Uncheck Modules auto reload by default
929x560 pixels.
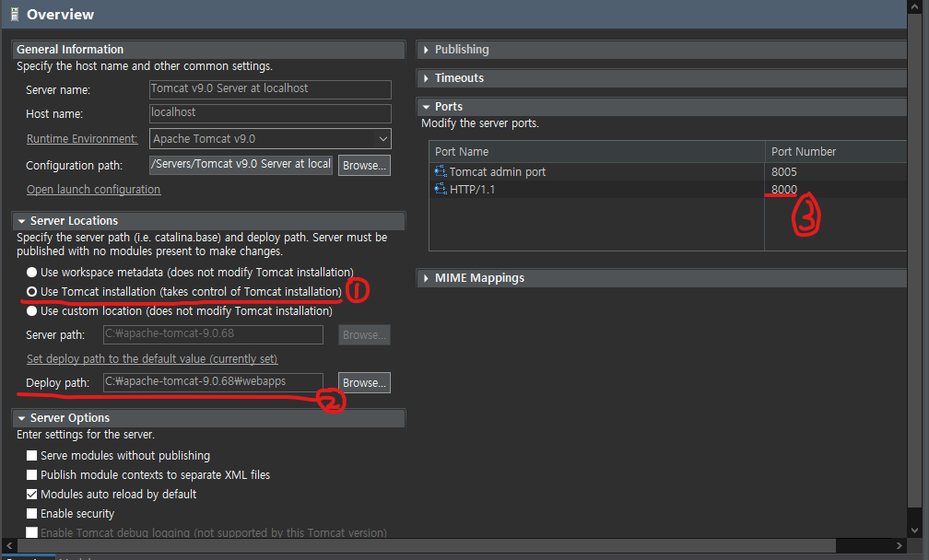click(x=32, y=495)
